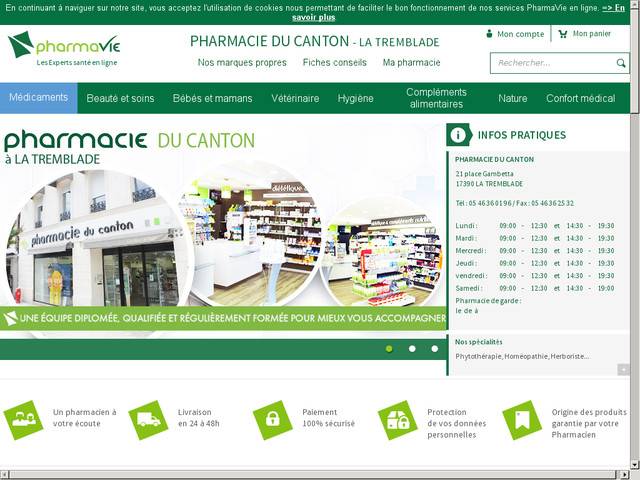Open the Bébés et mamans menu
The width and height of the screenshot is (640, 480).
click(213, 98)
